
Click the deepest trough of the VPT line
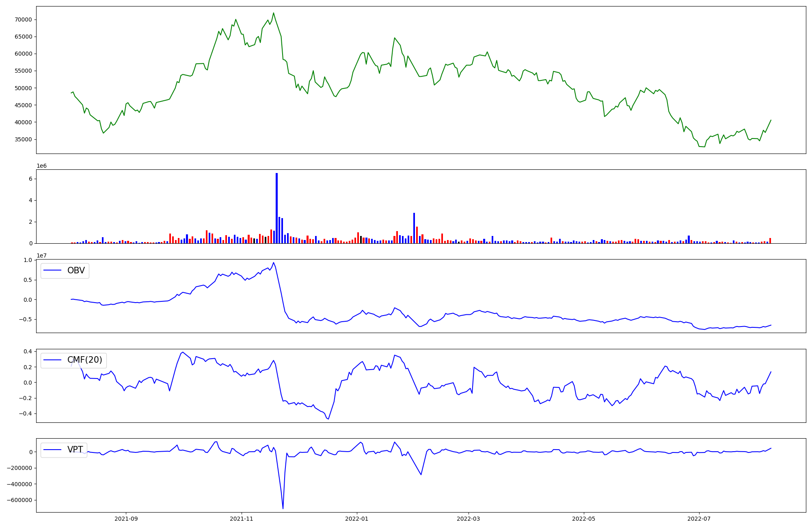point(283,508)
